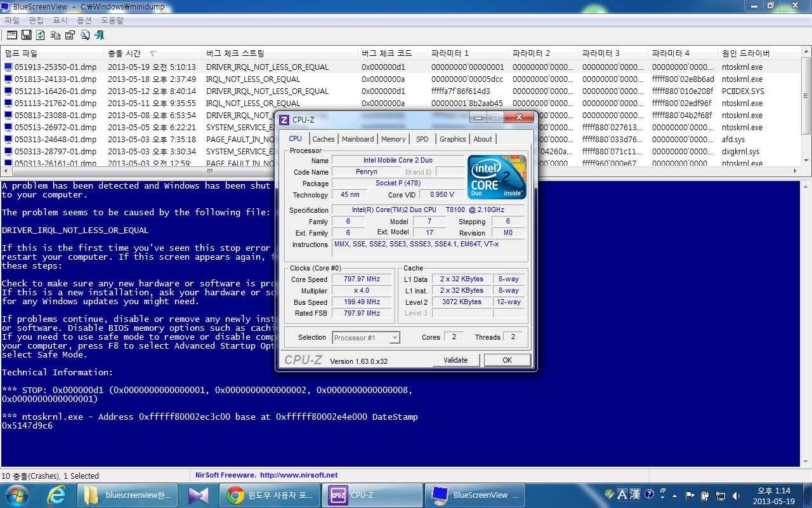Click the CPU-Z taskbar button

(374, 495)
